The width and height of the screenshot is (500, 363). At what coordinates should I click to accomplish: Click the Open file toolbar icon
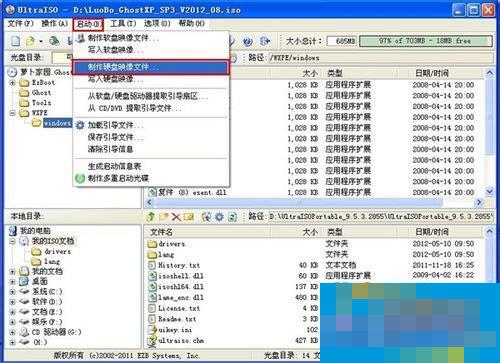[x=30, y=41]
